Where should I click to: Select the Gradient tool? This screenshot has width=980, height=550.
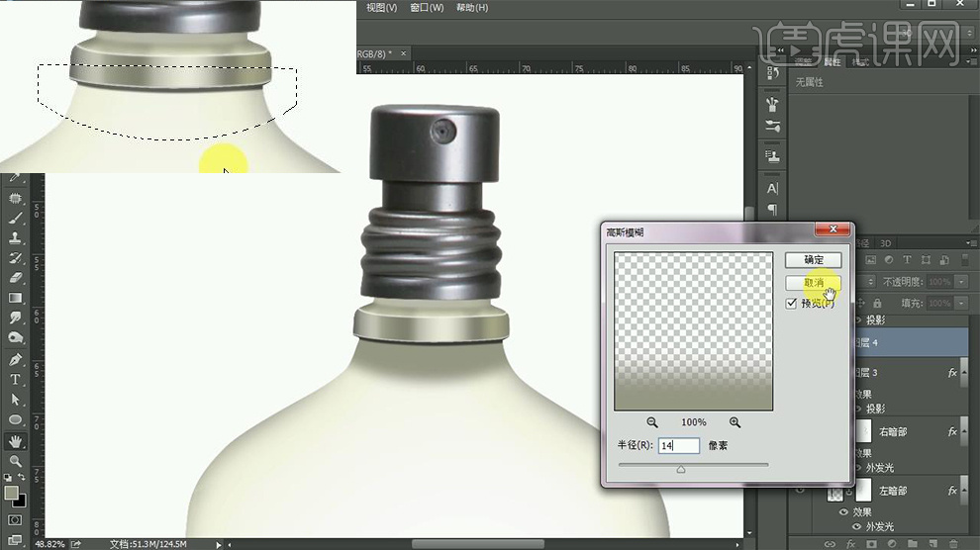point(15,298)
